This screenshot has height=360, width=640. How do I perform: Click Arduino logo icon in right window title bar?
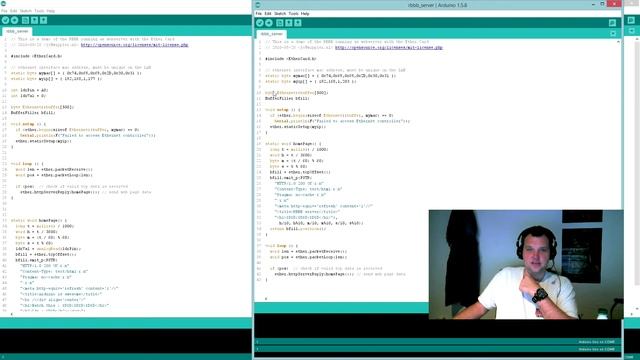(258, 5)
